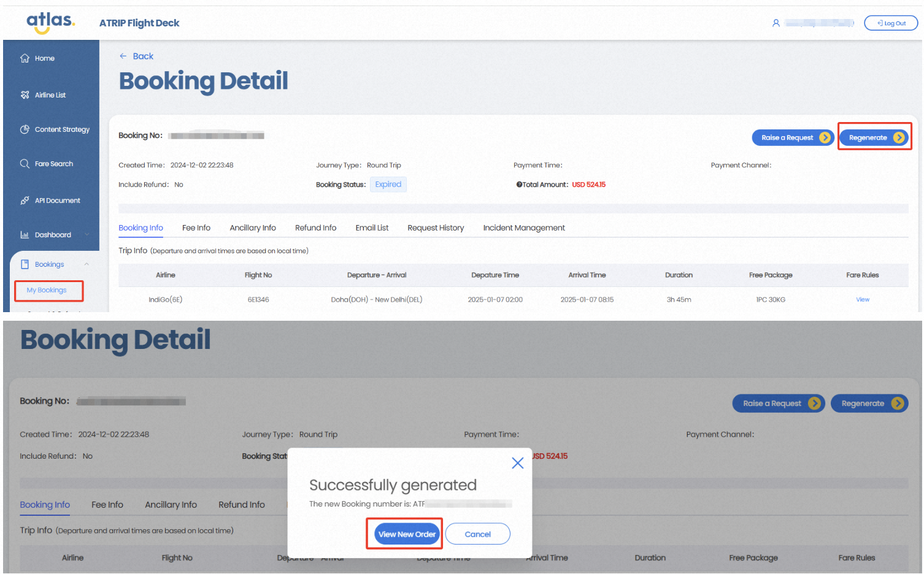This screenshot has height=574, width=924.
Task: Click View New Order in dialog
Action: [407, 534]
